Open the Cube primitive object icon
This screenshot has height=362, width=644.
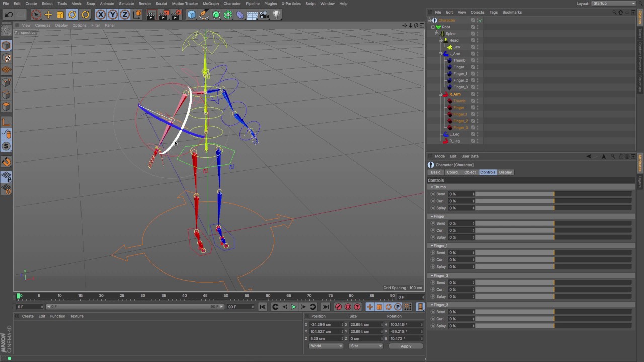[x=192, y=15]
